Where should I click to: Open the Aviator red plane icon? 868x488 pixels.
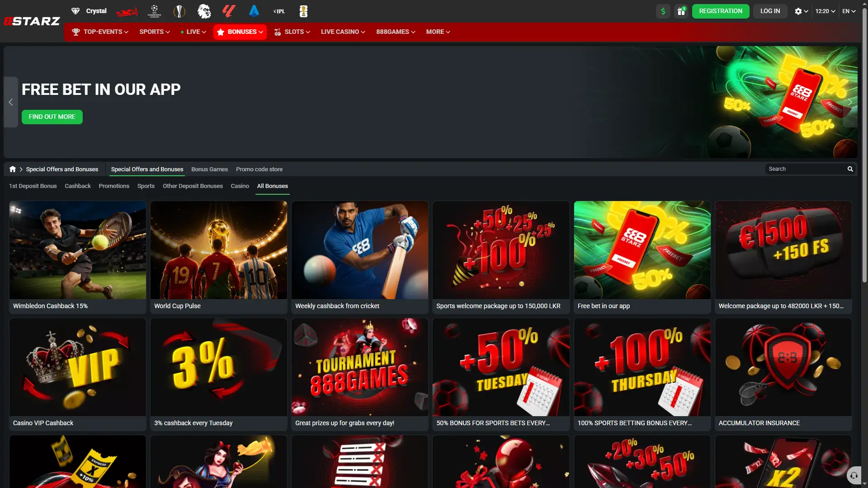pyautogui.click(x=127, y=11)
